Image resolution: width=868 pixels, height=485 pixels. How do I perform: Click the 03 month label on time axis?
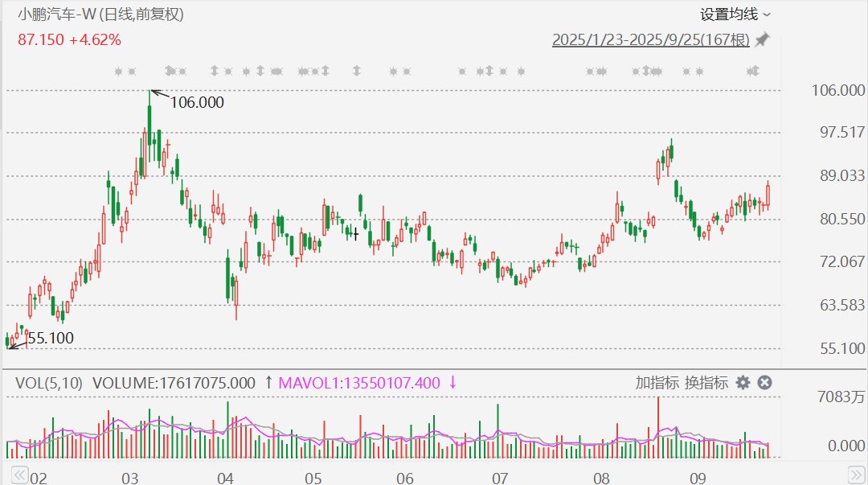129,479
